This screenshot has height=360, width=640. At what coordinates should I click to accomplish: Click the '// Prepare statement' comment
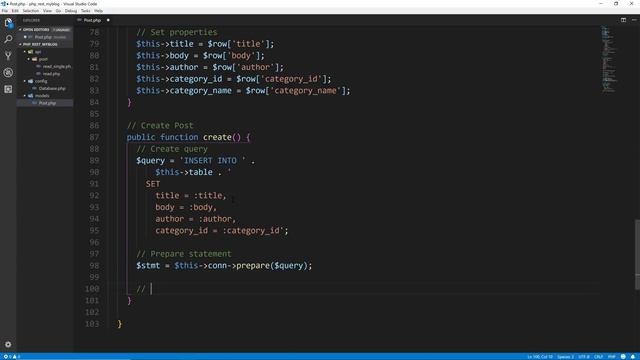coord(184,254)
